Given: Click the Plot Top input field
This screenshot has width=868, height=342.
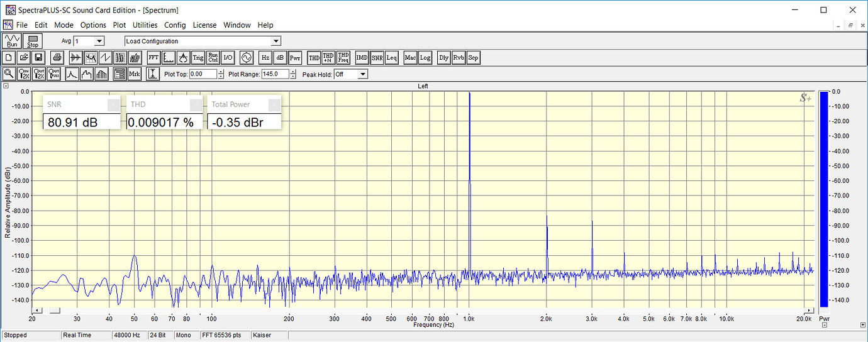Looking at the screenshot, I should (x=203, y=74).
